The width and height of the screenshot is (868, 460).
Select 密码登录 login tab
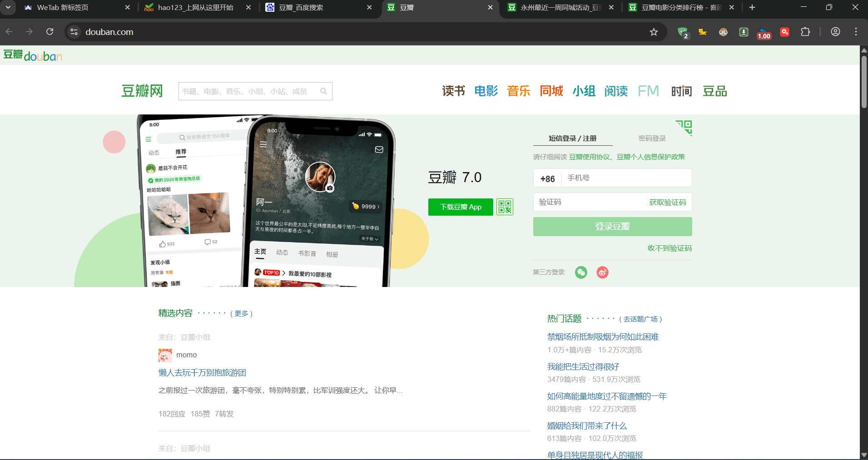pos(652,138)
